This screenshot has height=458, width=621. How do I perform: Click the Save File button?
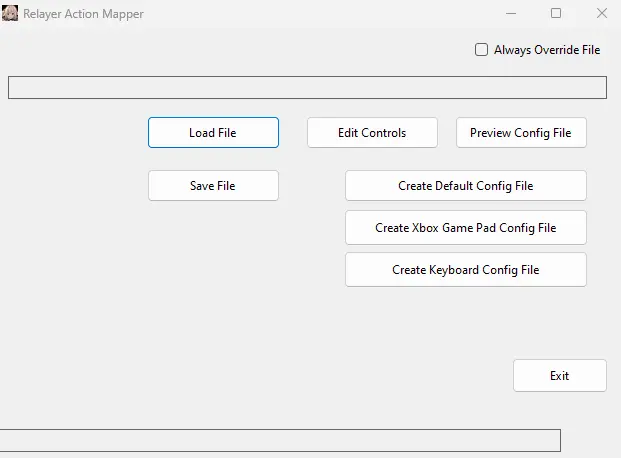click(x=213, y=185)
